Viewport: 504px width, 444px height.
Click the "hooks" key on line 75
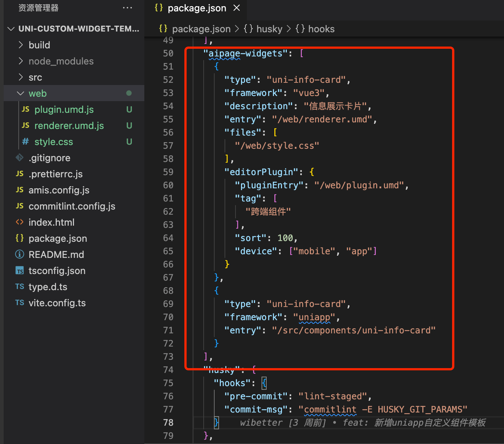click(232, 383)
